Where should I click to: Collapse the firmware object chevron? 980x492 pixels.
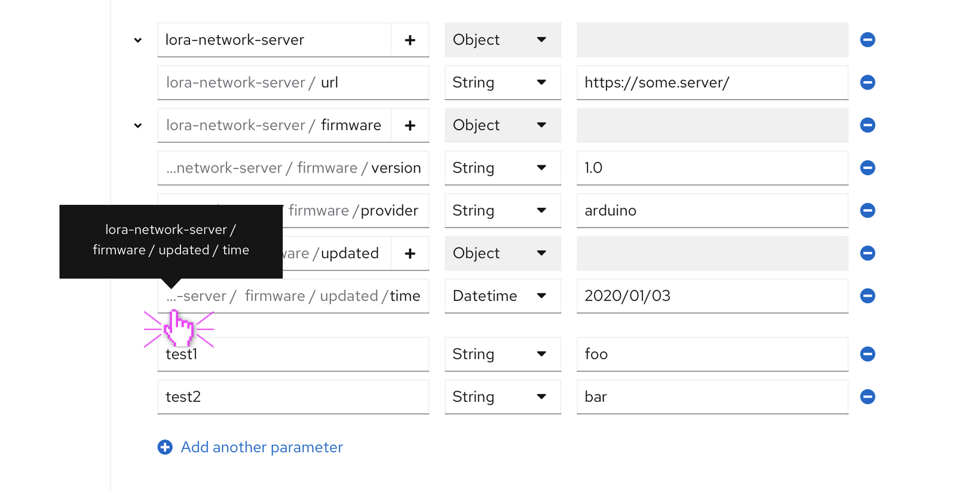(138, 125)
